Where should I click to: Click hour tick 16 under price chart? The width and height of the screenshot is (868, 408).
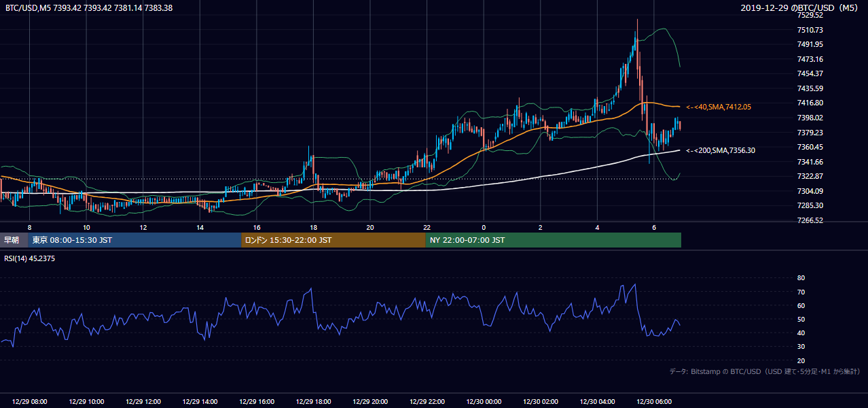[257, 227]
